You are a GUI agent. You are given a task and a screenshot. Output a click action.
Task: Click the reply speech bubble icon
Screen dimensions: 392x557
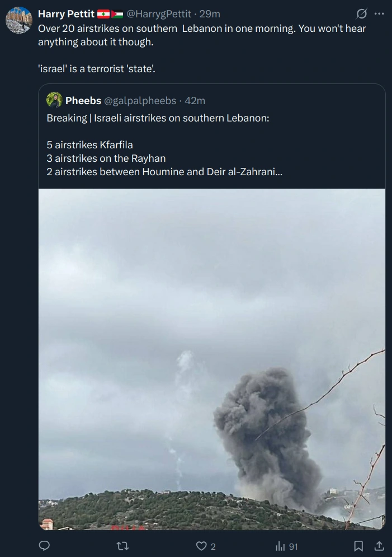45,546
